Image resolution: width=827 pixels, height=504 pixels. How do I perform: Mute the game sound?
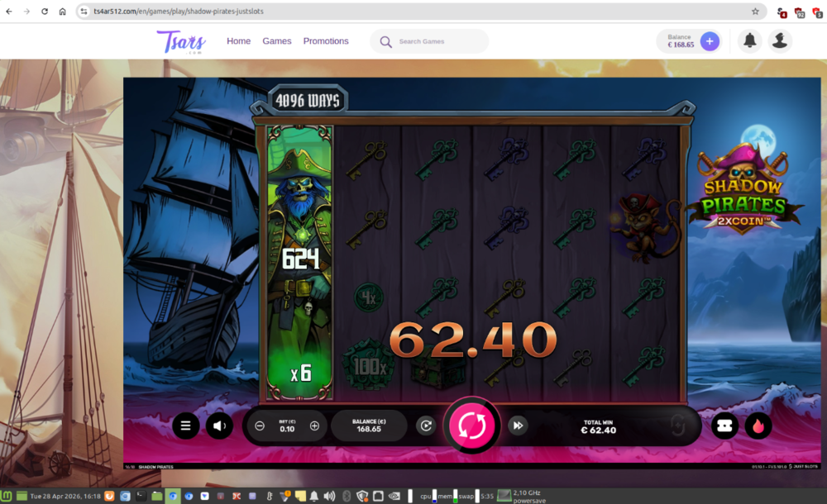click(219, 426)
